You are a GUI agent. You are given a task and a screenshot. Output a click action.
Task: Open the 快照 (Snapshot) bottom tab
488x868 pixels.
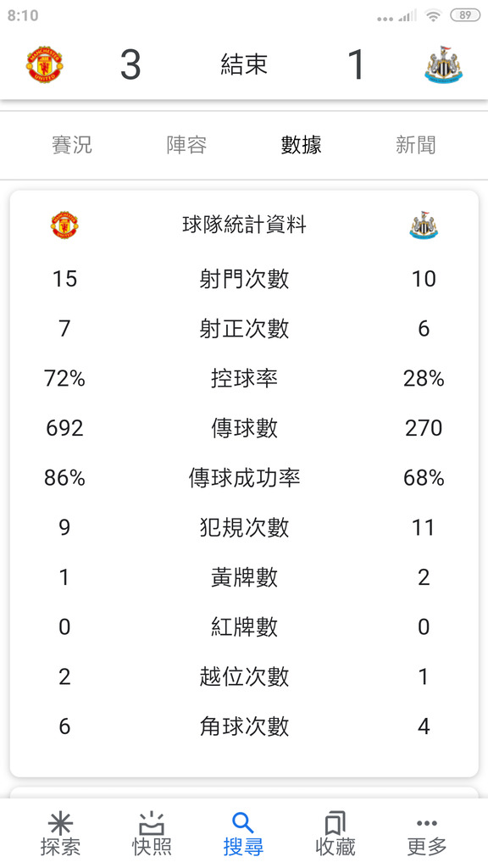[x=152, y=834]
